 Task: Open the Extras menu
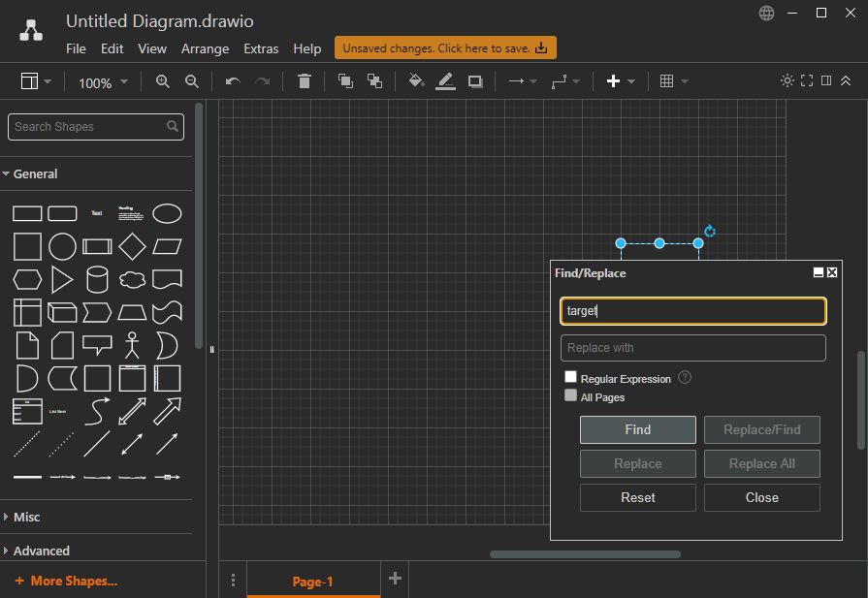click(x=261, y=48)
